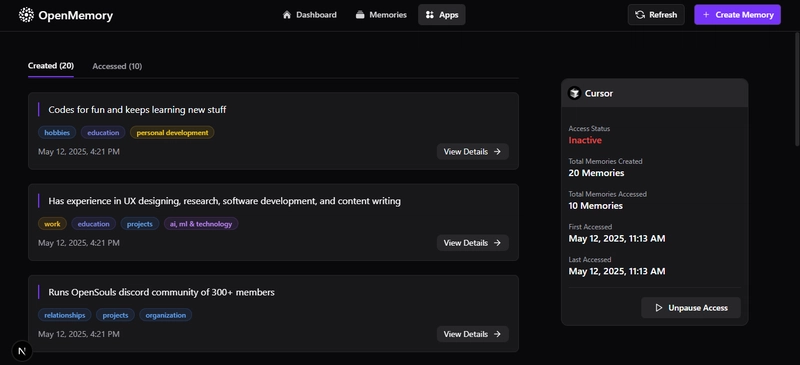Click the timestamp on UX designing memory
The width and height of the screenshot is (800, 365).
click(79, 243)
